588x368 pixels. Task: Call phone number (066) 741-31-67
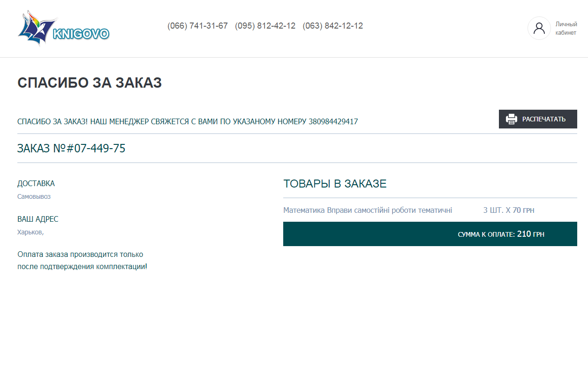tap(197, 26)
